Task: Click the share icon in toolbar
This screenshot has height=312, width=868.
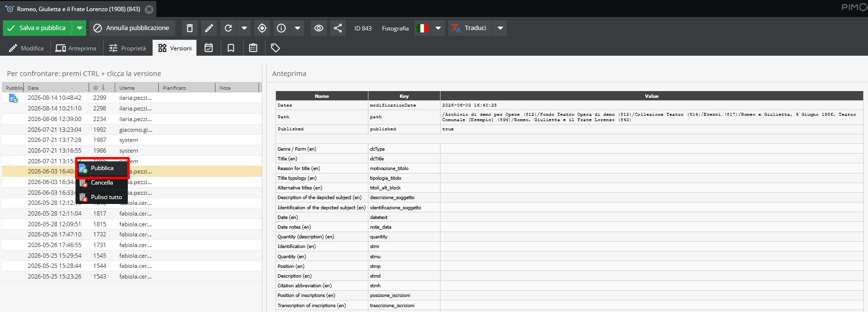Action: tap(338, 28)
